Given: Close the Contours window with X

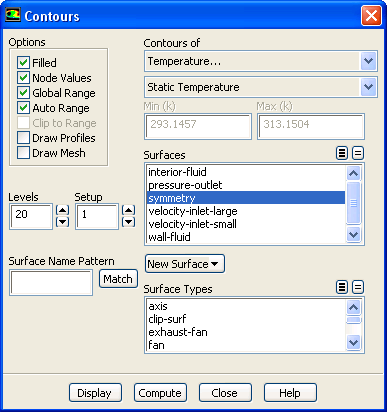Looking at the screenshot, I should tap(371, 16).
